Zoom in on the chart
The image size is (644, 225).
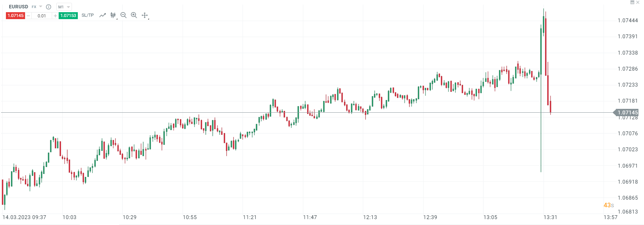click(134, 15)
